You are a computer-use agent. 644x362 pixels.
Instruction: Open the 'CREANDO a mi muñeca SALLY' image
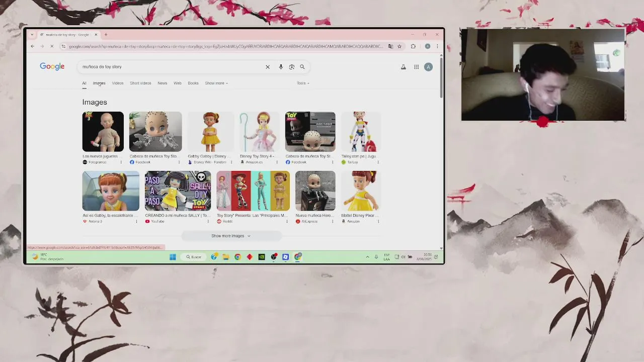pos(178,191)
